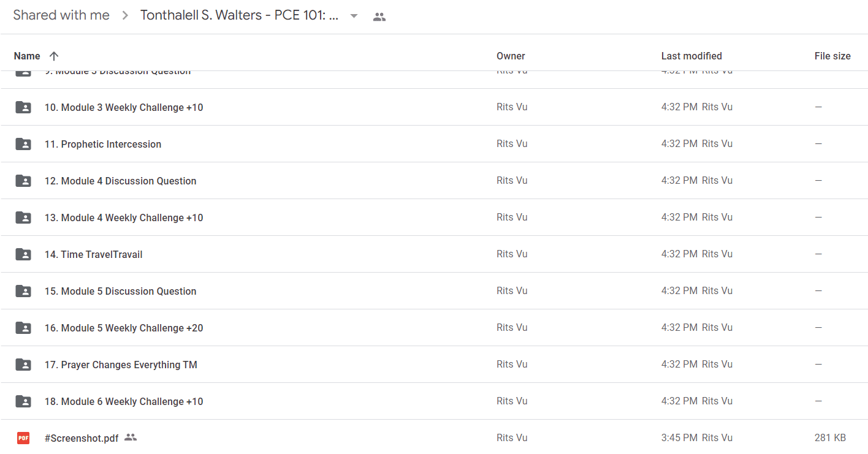Toggle sort direction arrow next to Name
Viewport: 868px width, 454px height.
click(x=54, y=56)
